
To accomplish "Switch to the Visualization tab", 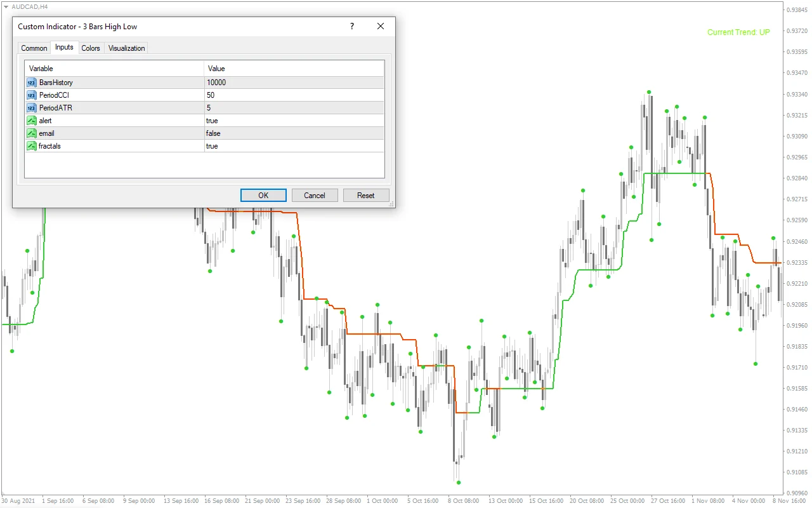I will point(126,48).
